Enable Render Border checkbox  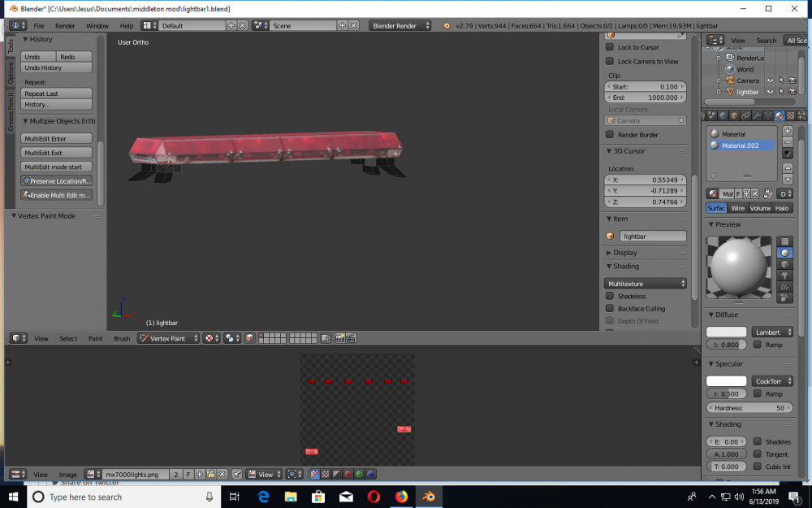pos(610,134)
